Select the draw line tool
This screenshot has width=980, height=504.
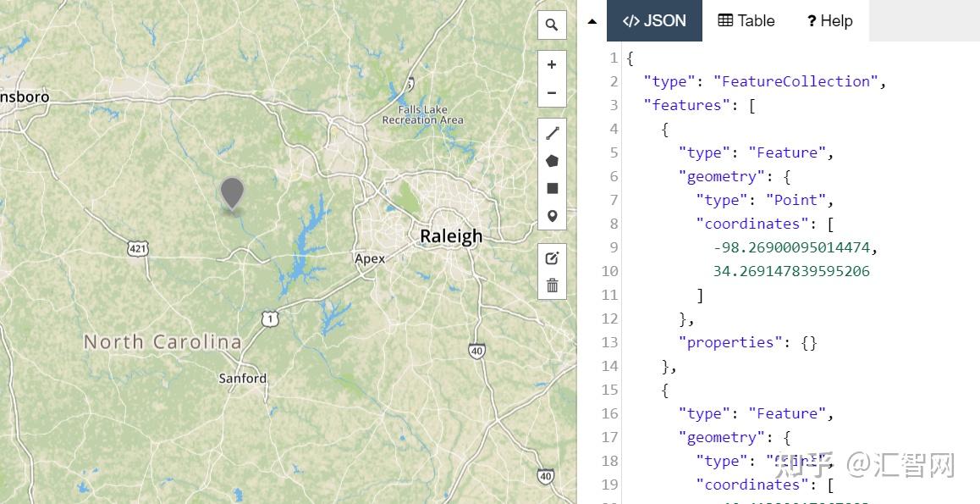(x=552, y=133)
